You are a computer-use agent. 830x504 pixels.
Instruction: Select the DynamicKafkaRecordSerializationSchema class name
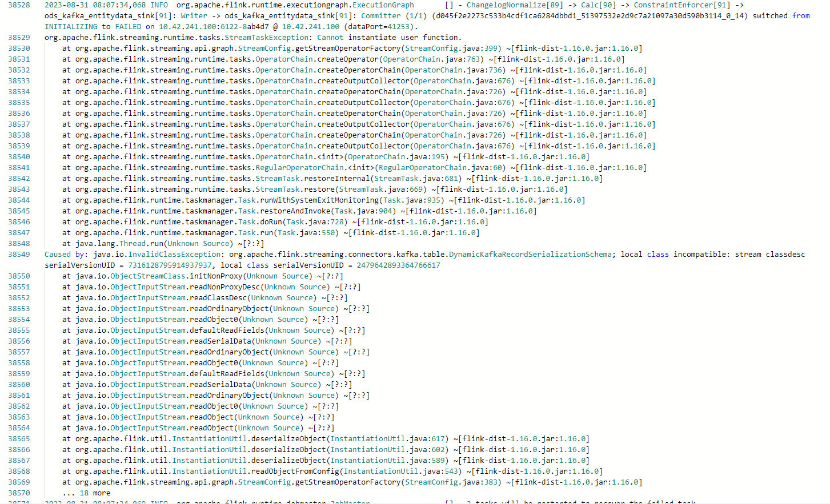[x=530, y=255]
